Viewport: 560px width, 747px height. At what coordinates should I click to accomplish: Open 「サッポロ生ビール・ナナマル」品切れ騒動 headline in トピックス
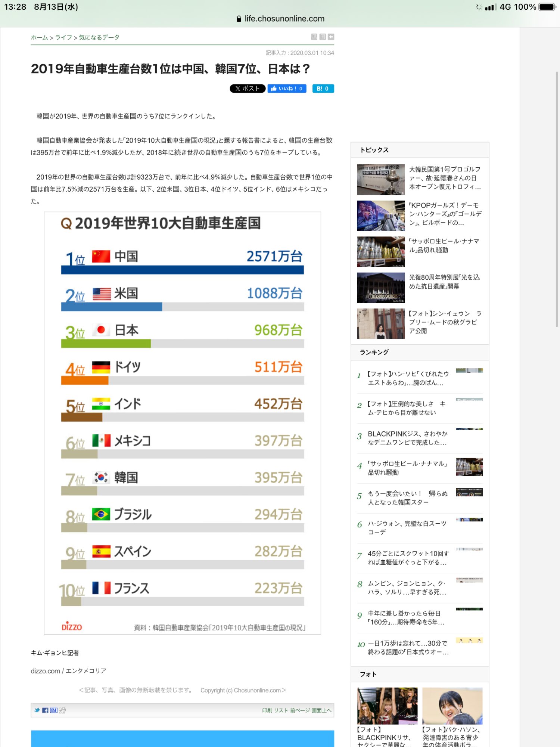[444, 246]
